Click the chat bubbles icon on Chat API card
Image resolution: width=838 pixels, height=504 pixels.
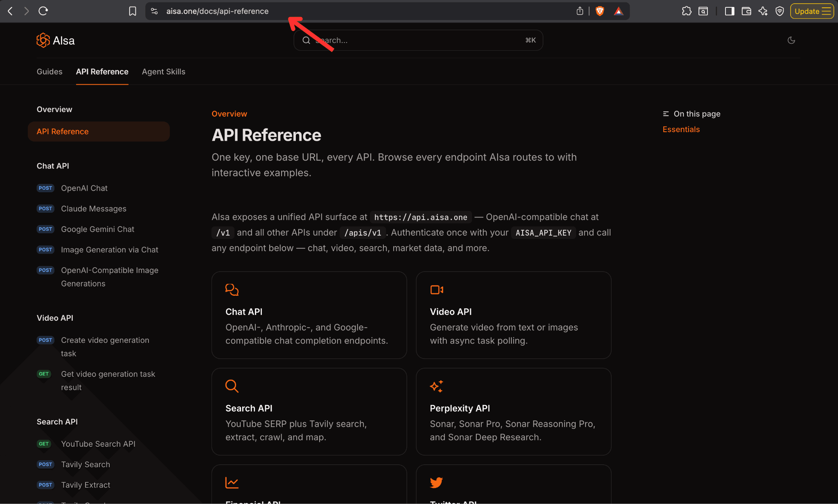pos(232,290)
